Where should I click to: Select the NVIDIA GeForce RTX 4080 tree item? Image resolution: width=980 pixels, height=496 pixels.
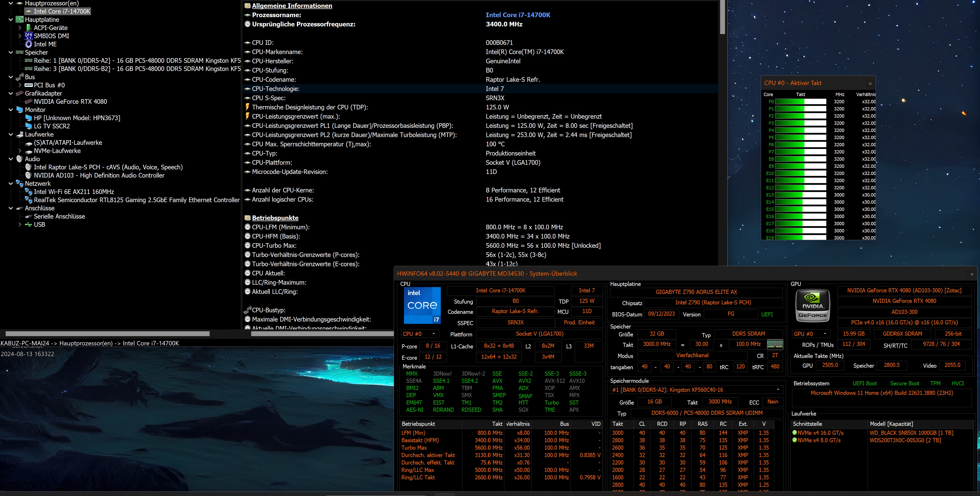tap(70, 102)
